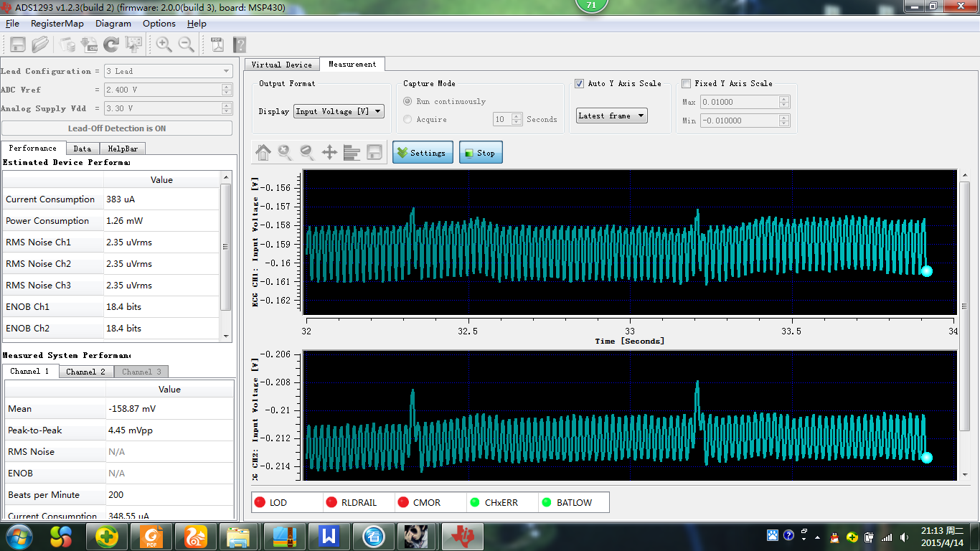Open the Lead Configuration 3 Lead dropdown
The width and height of the screenshot is (980, 551).
(x=168, y=71)
